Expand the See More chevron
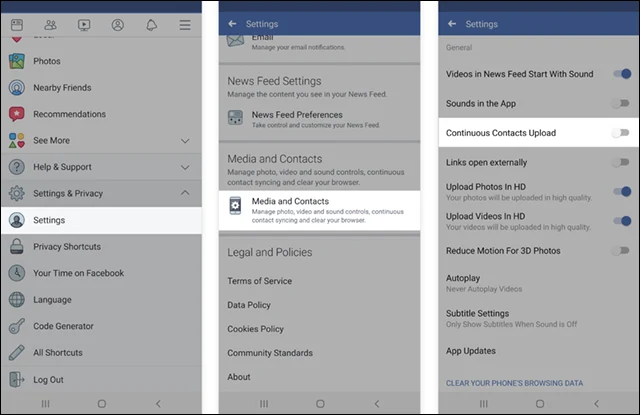The image size is (640, 415). coord(185,141)
